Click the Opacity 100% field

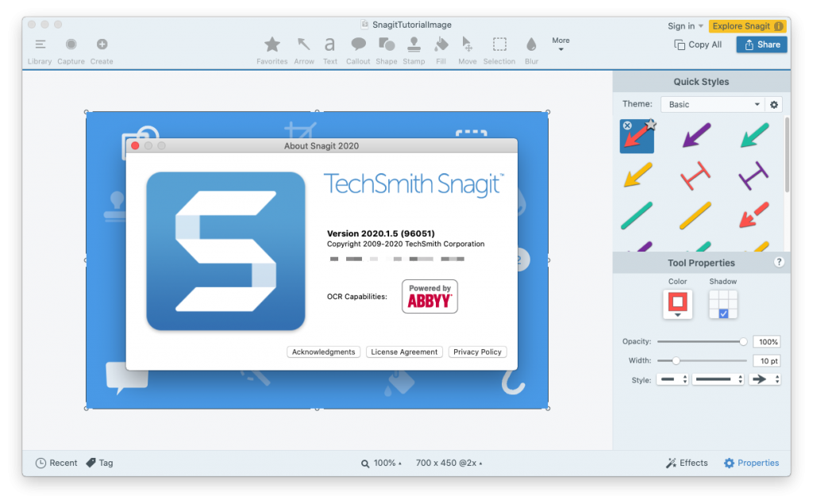767,342
